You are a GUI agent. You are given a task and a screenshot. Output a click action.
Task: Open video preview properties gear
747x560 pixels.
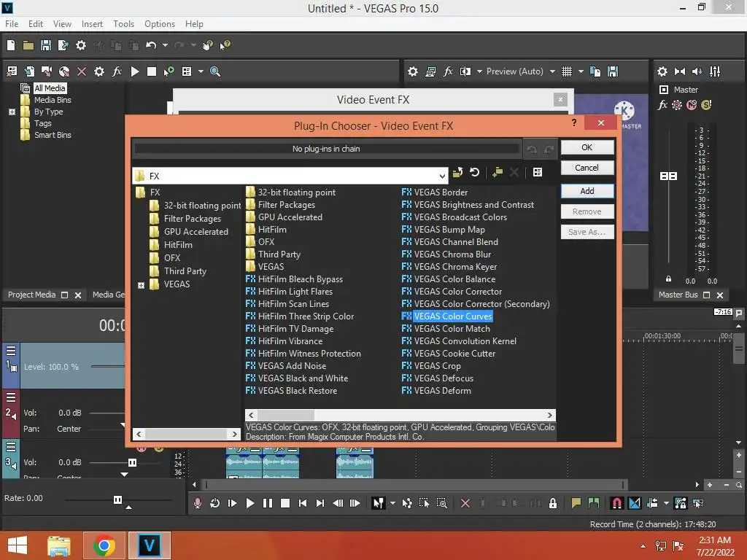coord(413,71)
